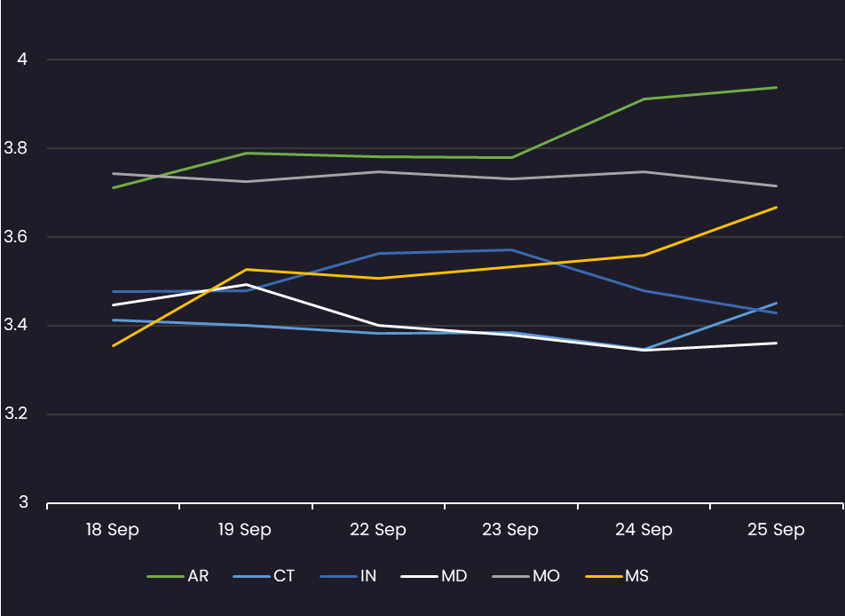The width and height of the screenshot is (845, 616).
Task: Click the 23 Sep axis label
Action: click(x=511, y=530)
